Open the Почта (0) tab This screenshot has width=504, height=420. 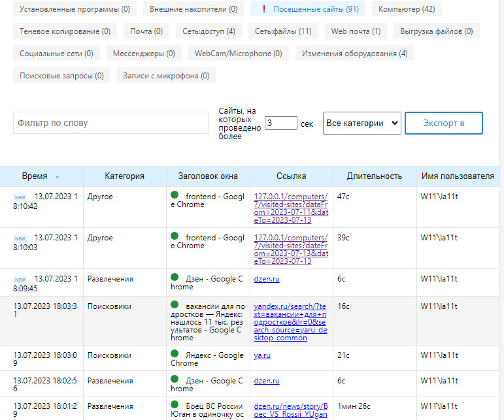tap(146, 31)
